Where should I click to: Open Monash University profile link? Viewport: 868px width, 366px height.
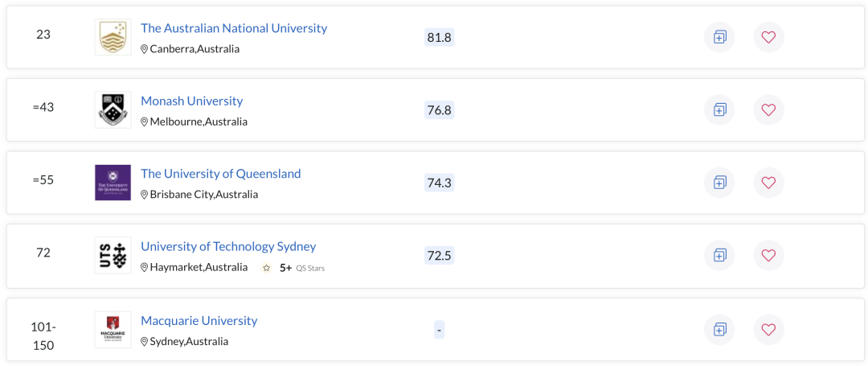click(191, 101)
